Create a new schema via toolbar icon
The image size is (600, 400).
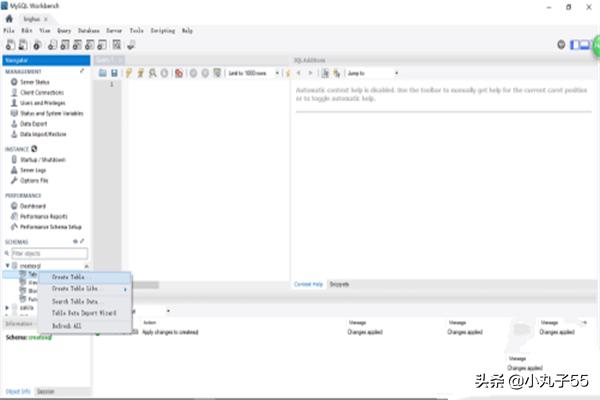pos(52,45)
